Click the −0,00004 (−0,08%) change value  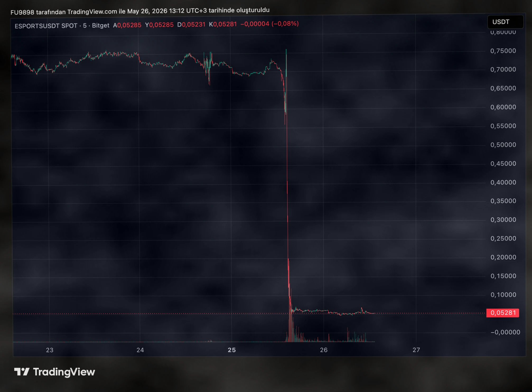[269, 24]
